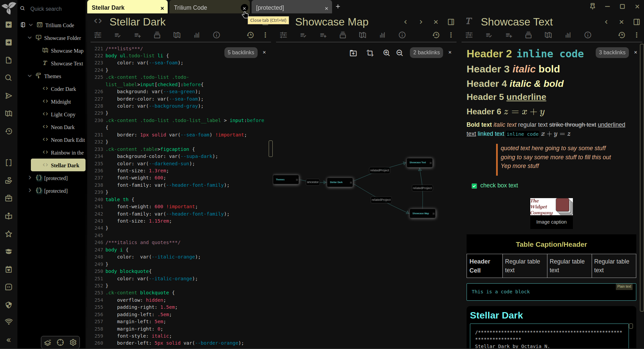Collapse the Themes tree node
The width and height of the screenshot is (644, 349).
tap(30, 76)
